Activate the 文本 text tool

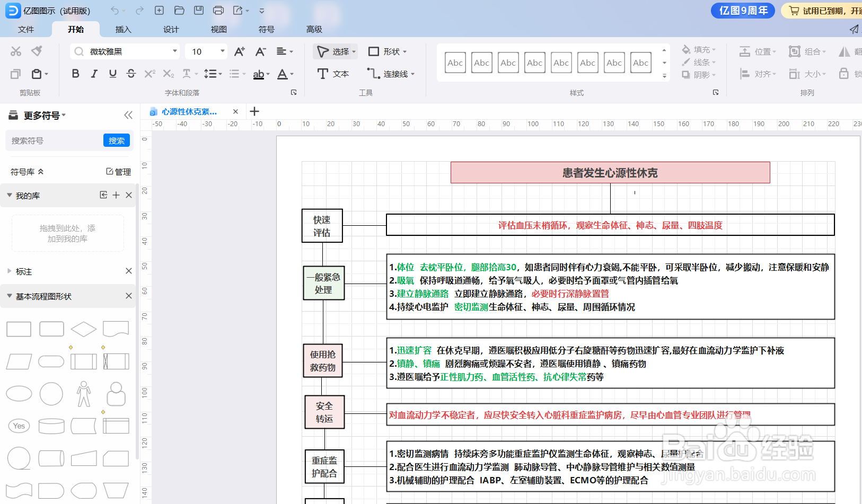(x=333, y=74)
